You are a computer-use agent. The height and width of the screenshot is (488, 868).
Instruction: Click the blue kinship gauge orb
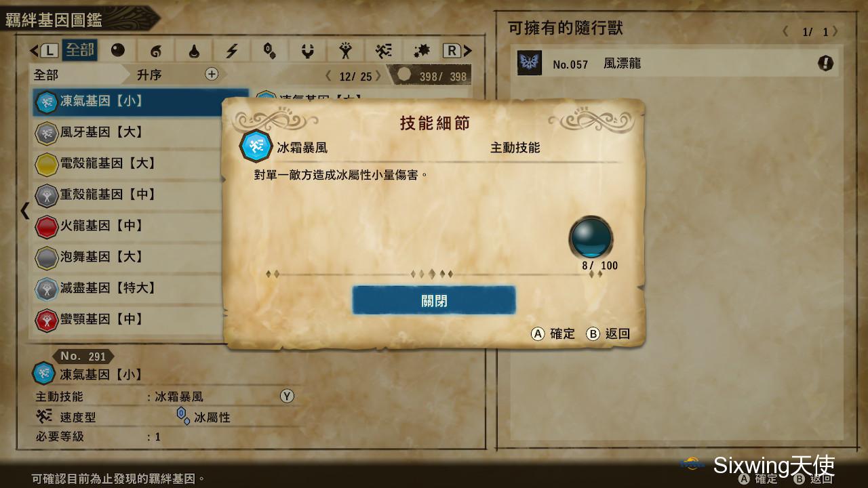591,237
